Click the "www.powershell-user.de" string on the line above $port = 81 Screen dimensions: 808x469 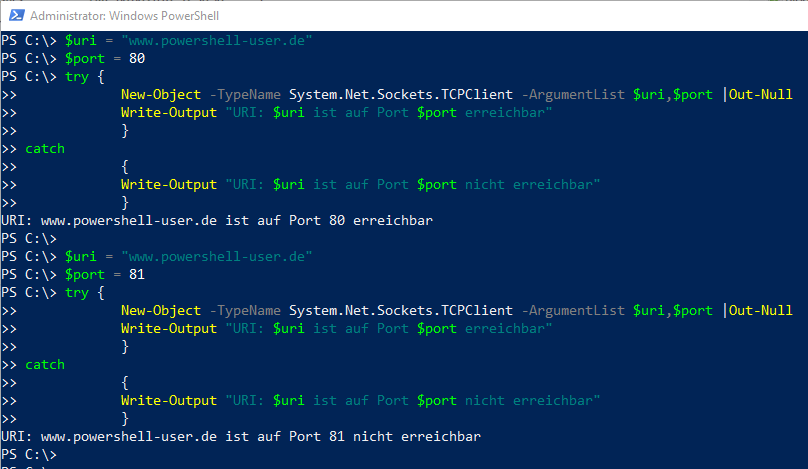pyautogui.click(x=217, y=257)
